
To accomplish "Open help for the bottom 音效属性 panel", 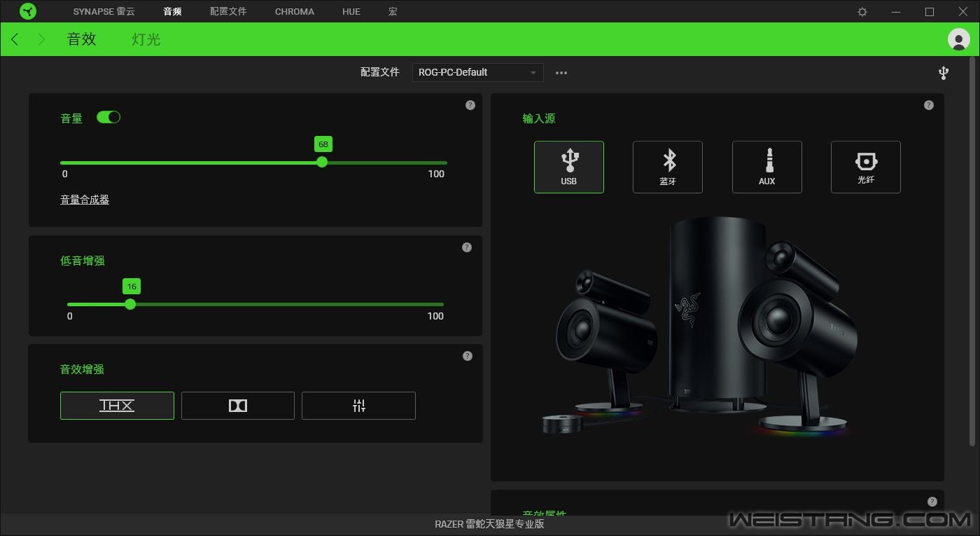I will [x=932, y=502].
